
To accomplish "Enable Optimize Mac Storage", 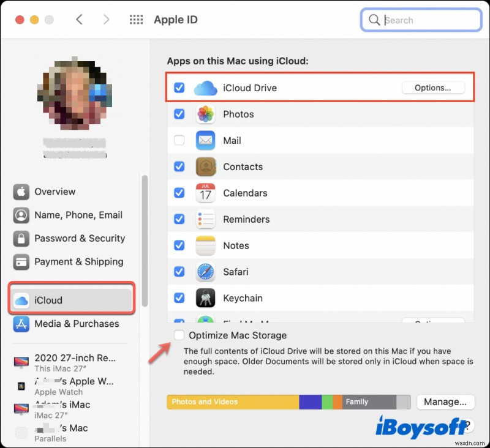I will coord(179,335).
